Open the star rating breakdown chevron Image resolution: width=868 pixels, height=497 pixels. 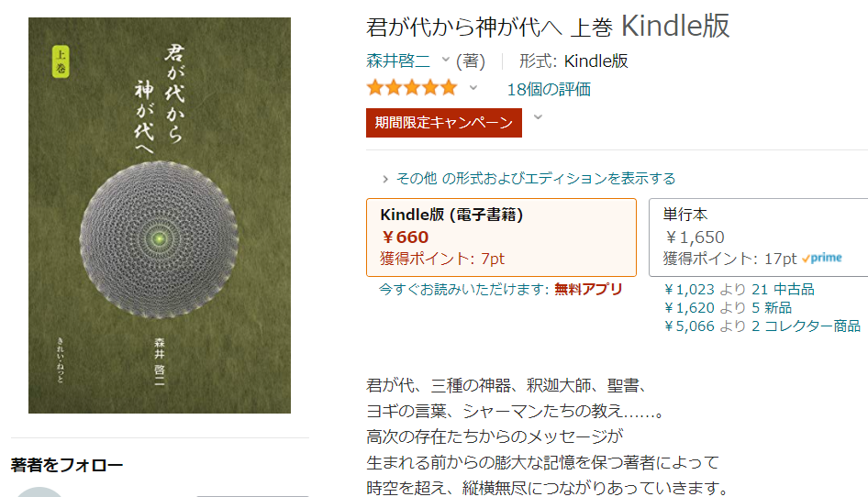pyautogui.click(x=473, y=88)
